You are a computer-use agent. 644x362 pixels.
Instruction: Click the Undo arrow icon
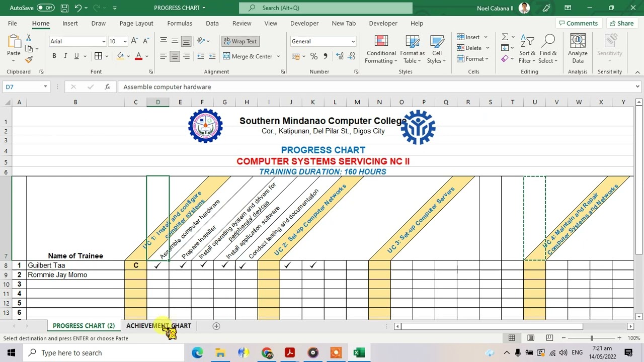pyautogui.click(x=78, y=8)
